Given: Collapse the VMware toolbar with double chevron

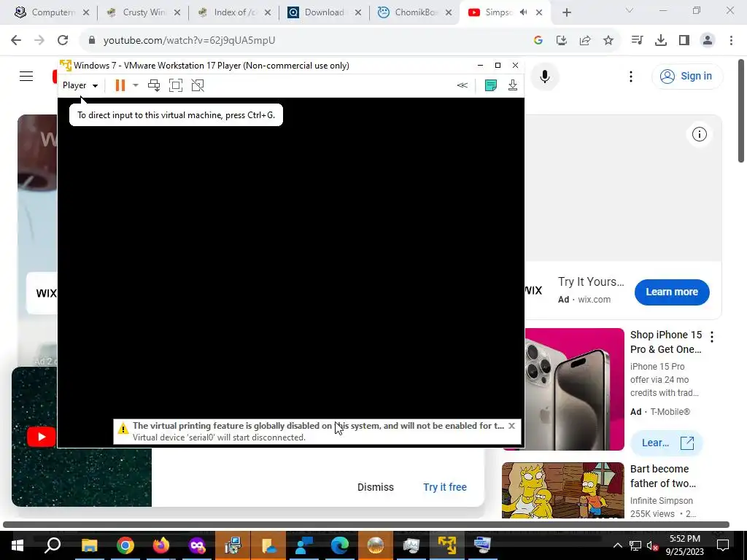Looking at the screenshot, I should point(462,85).
